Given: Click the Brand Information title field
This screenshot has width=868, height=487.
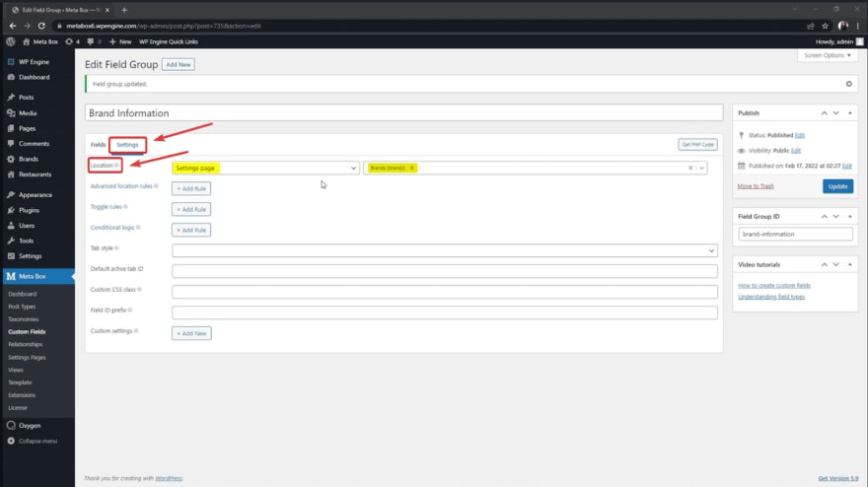Looking at the screenshot, I should point(404,113).
